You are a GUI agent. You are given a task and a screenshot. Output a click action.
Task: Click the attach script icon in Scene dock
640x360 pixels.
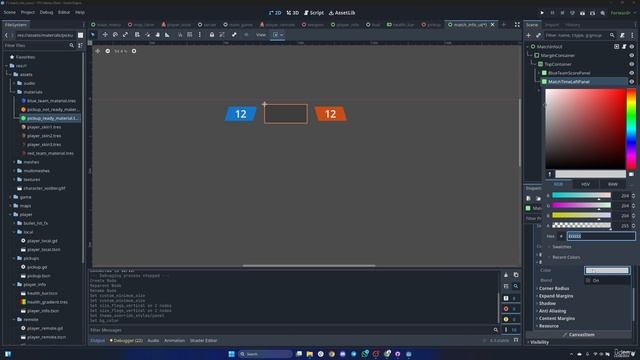coord(622,36)
